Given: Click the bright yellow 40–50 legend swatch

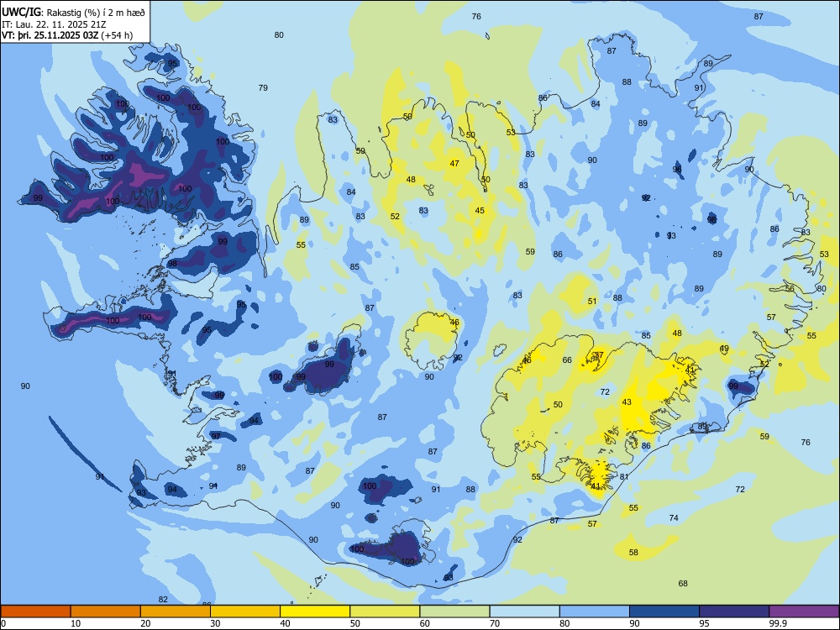Looking at the screenshot, I should 315,612.
